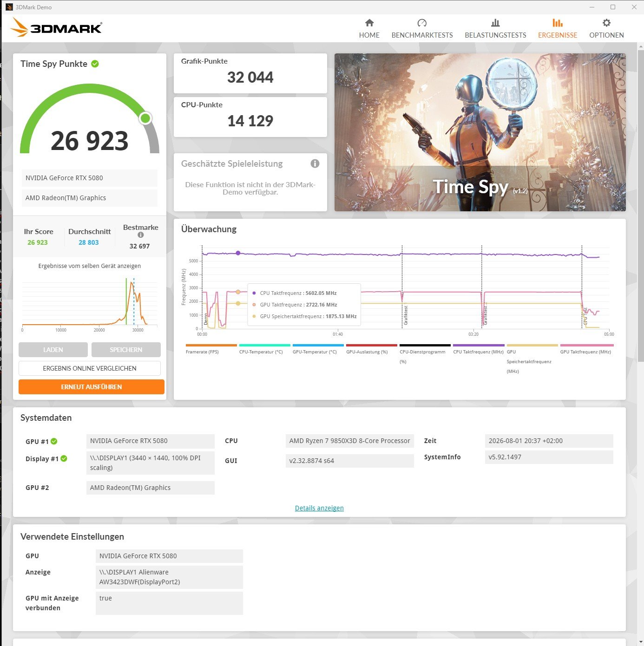Click the 'true' value for GPU mit Anzeige verbunden

coord(169,603)
